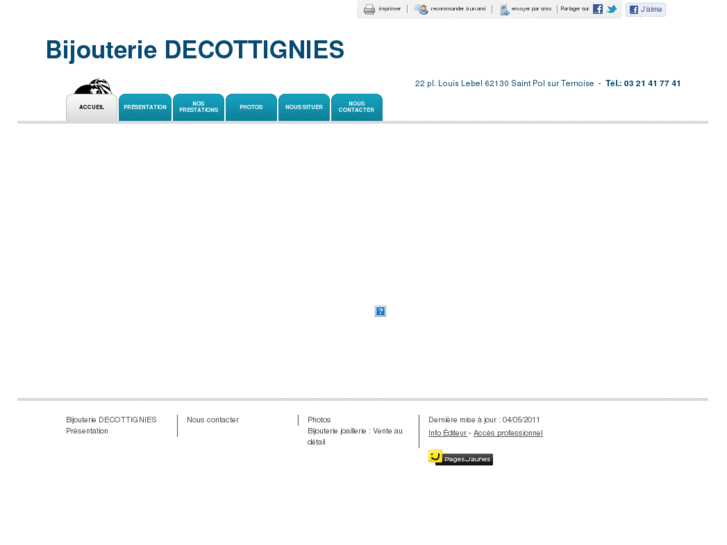Click the imprimer text link
This screenshot has width=727, height=545.
pos(389,9)
